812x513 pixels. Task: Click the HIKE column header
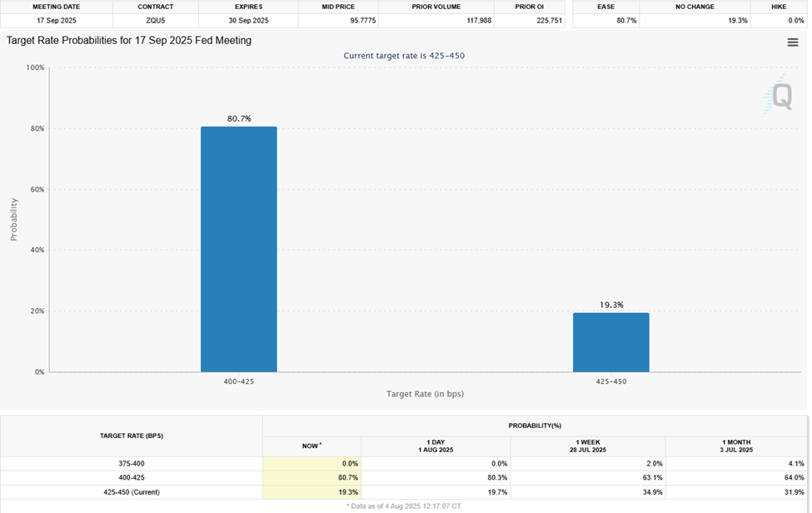click(779, 7)
